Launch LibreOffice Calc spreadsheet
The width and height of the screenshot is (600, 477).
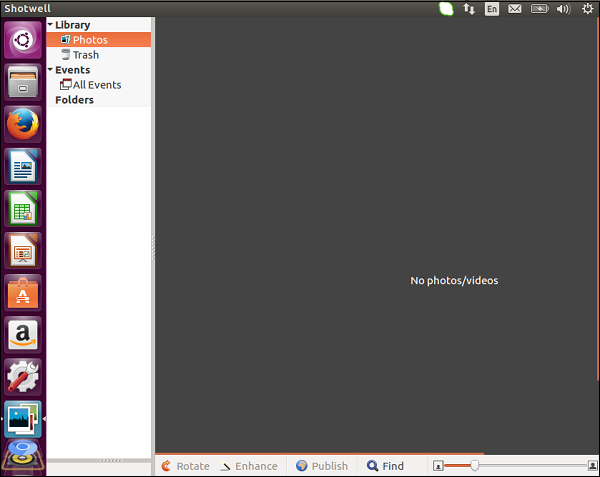(x=23, y=208)
